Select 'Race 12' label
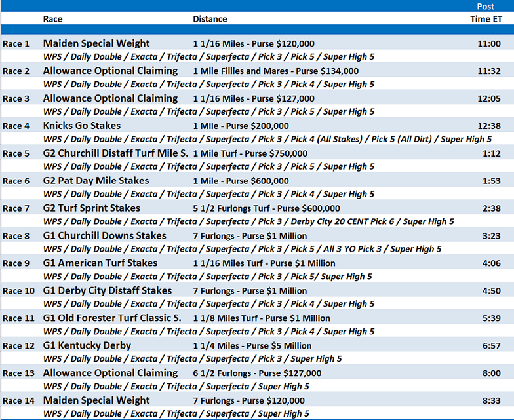 tap(18, 346)
